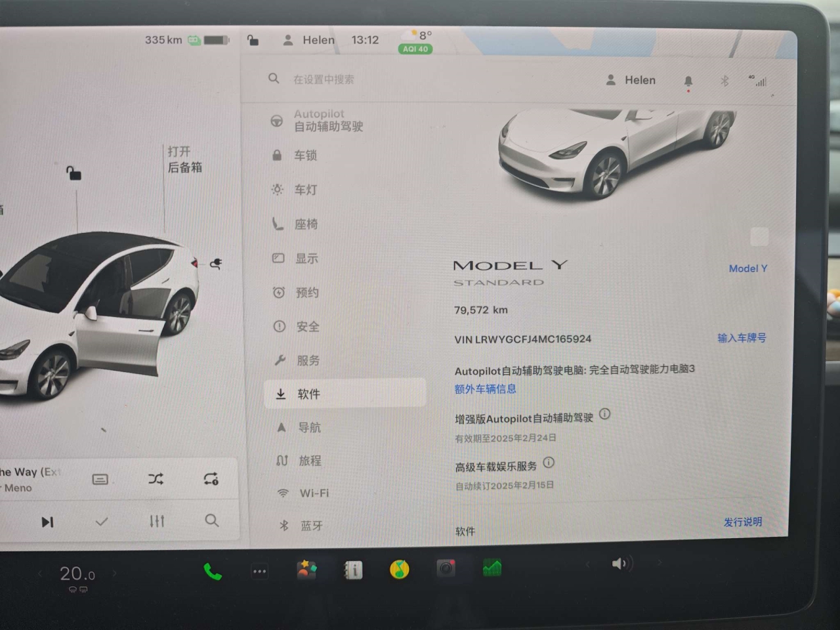Tap 输入车牌号 to add plate number
Image resolution: width=840 pixels, height=630 pixels.
click(x=742, y=338)
